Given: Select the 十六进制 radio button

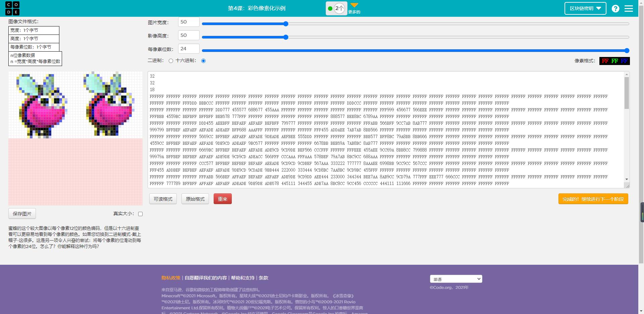Looking at the screenshot, I should (x=203, y=61).
